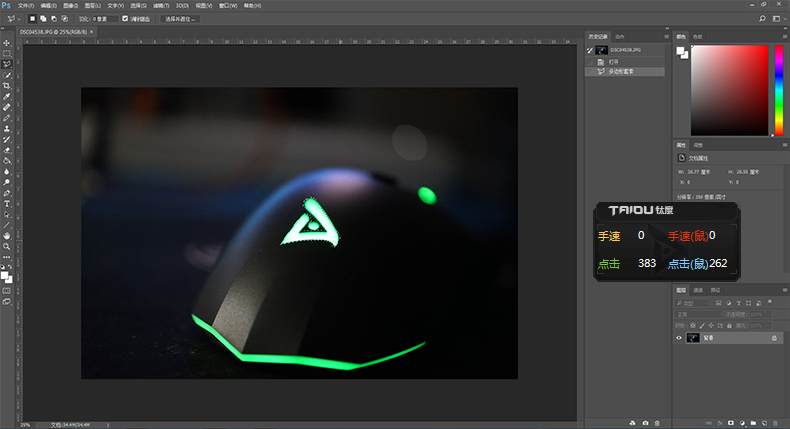Viewport: 790px width, 429px height.
Task: Create new group folder icon
Action: pos(753,423)
